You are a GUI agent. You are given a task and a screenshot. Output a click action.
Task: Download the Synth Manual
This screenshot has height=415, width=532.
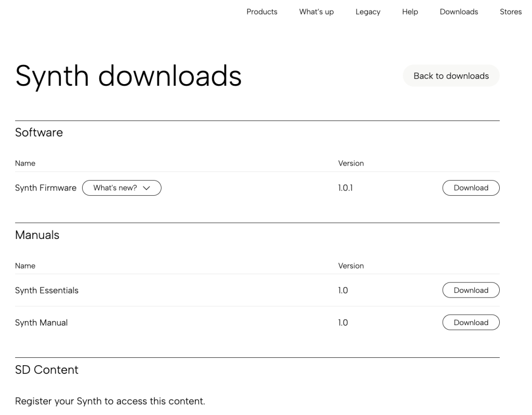point(471,322)
